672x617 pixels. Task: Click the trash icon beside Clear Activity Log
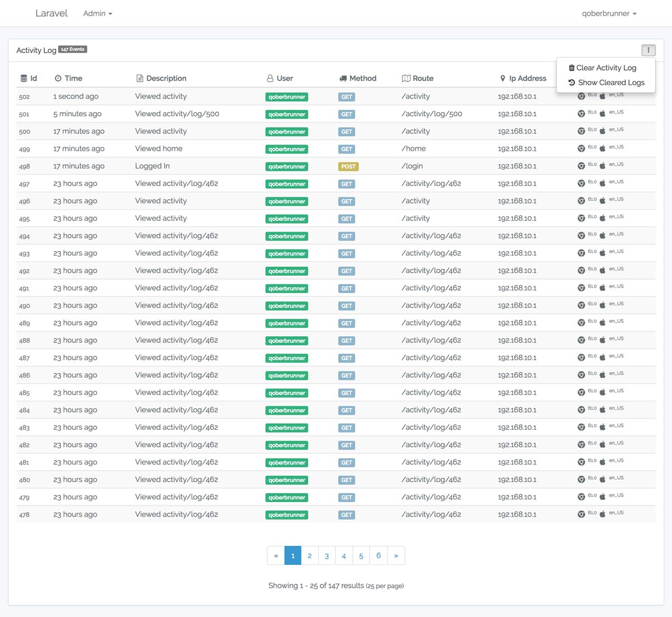(571, 68)
